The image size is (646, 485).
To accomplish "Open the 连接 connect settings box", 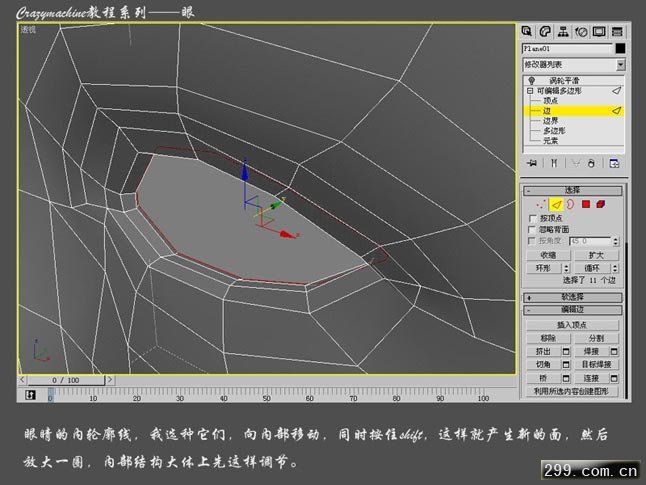I will click(x=614, y=378).
